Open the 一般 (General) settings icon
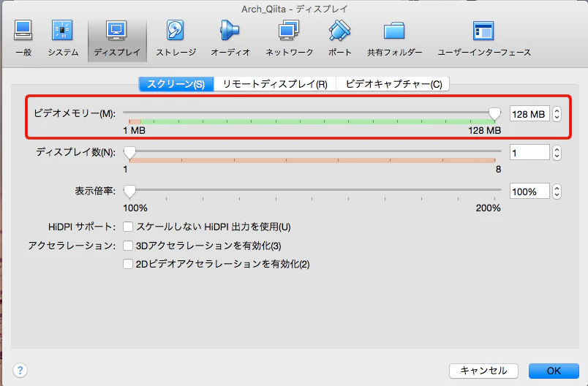The width and height of the screenshot is (588, 386). click(x=23, y=38)
